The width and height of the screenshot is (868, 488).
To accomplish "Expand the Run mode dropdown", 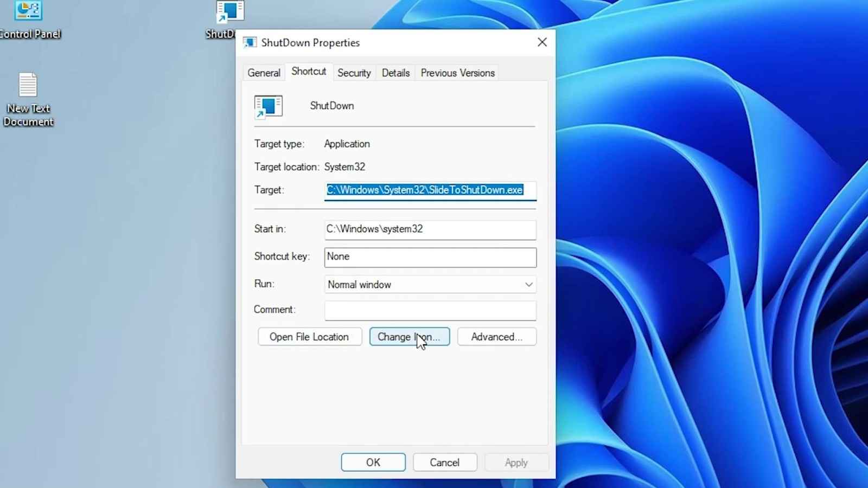I will tap(527, 284).
